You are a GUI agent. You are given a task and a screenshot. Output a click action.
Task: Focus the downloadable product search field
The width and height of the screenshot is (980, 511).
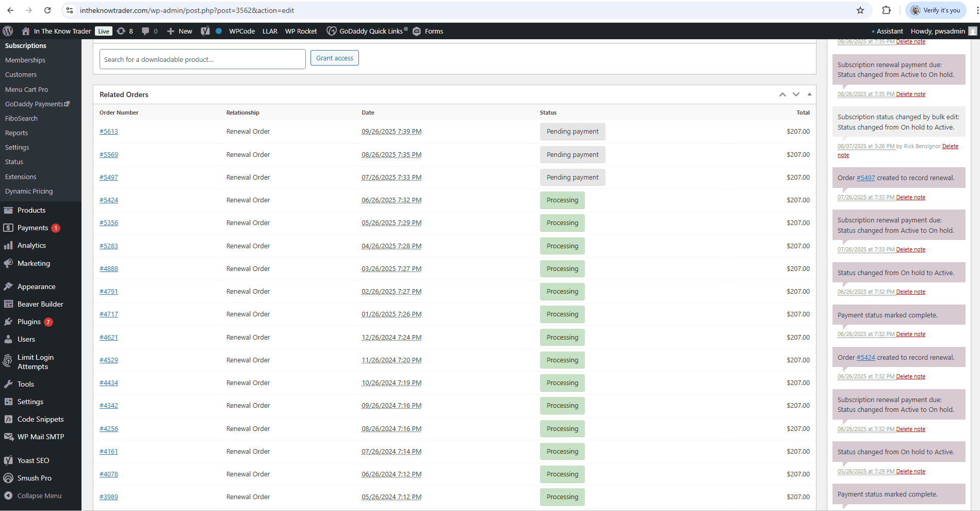pos(203,59)
